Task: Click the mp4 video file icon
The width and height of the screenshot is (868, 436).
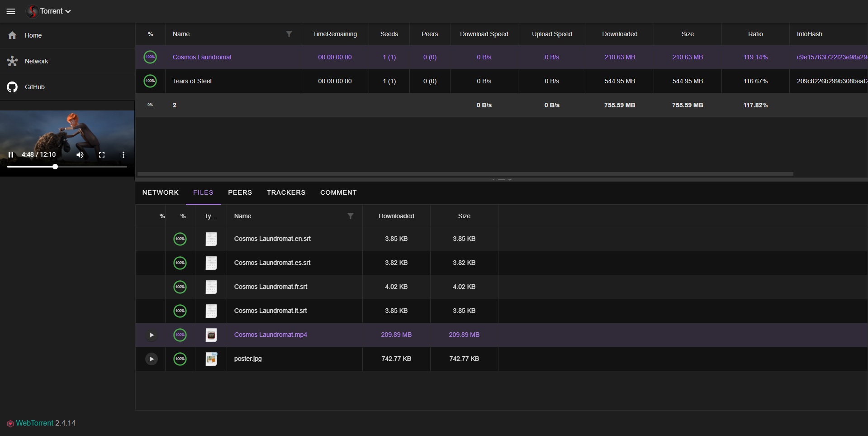Action: pos(211,335)
